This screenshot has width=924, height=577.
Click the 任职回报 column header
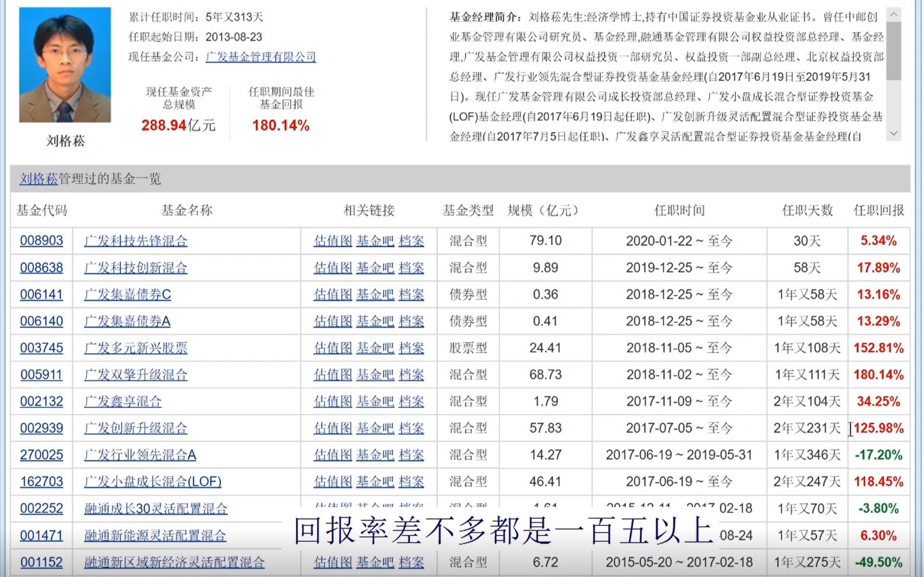click(x=878, y=210)
